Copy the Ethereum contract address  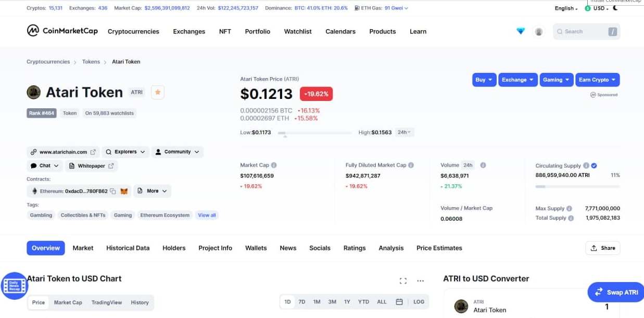pos(113,191)
